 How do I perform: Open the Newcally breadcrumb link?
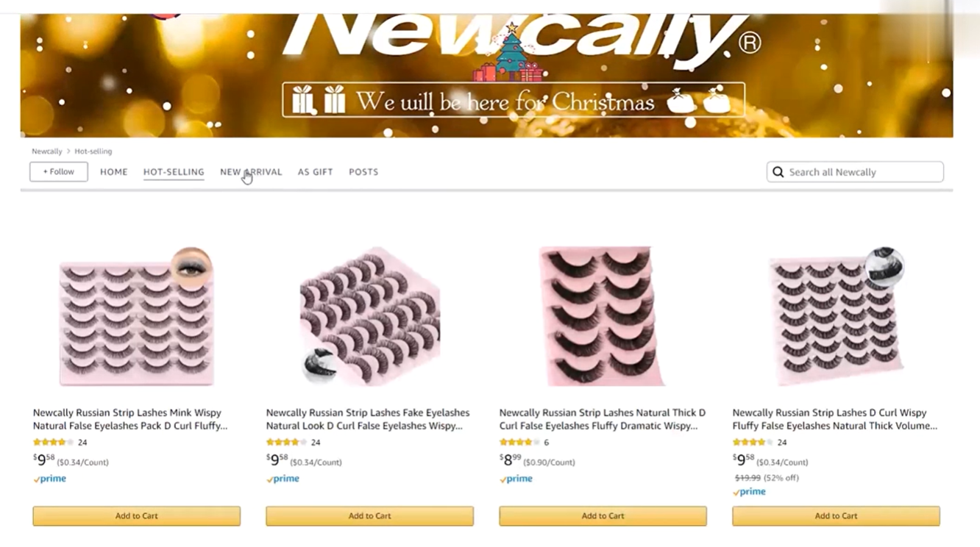tap(47, 151)
